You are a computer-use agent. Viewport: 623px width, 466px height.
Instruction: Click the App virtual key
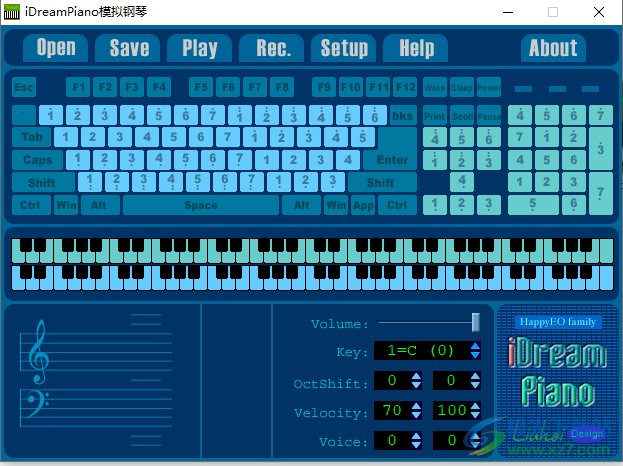(x=363, y=205)
